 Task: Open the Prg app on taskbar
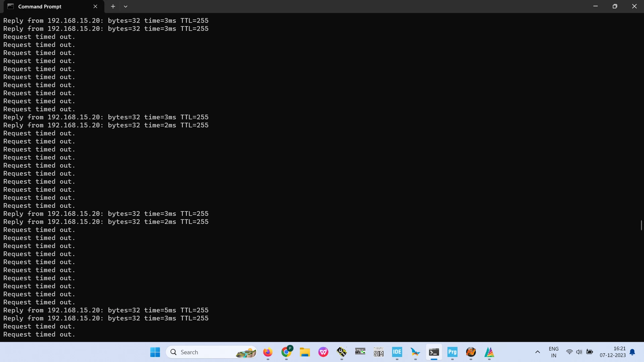452,352
